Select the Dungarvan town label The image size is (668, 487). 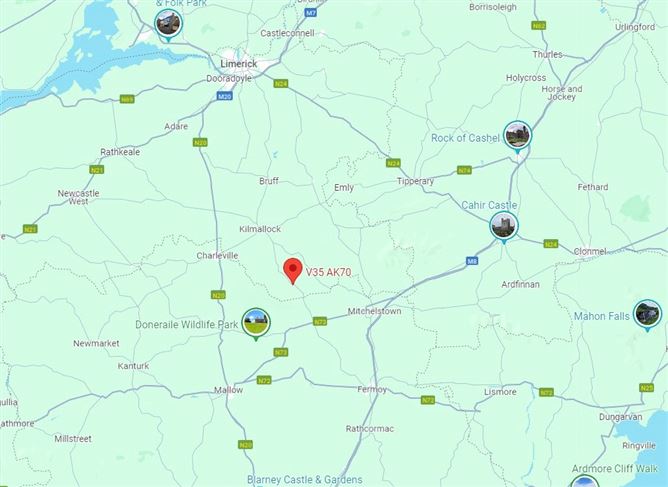click(620, 417)
